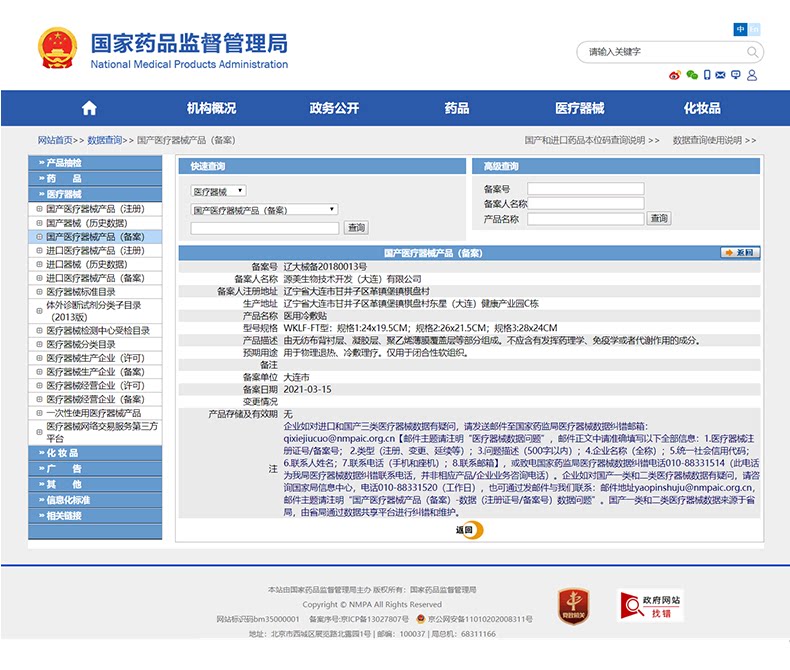Viewport: 790px width, 670px height.
Task: Click the 查询 button in advanced search
Action: (659, 218)
